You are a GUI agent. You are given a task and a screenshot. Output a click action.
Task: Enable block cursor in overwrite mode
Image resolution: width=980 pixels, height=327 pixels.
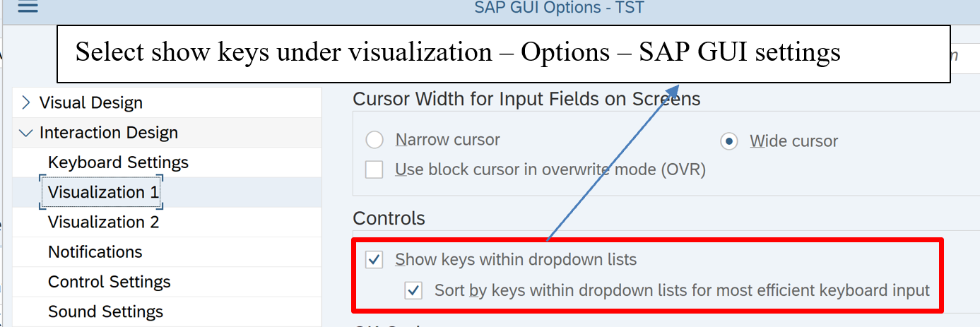[374, 170]
